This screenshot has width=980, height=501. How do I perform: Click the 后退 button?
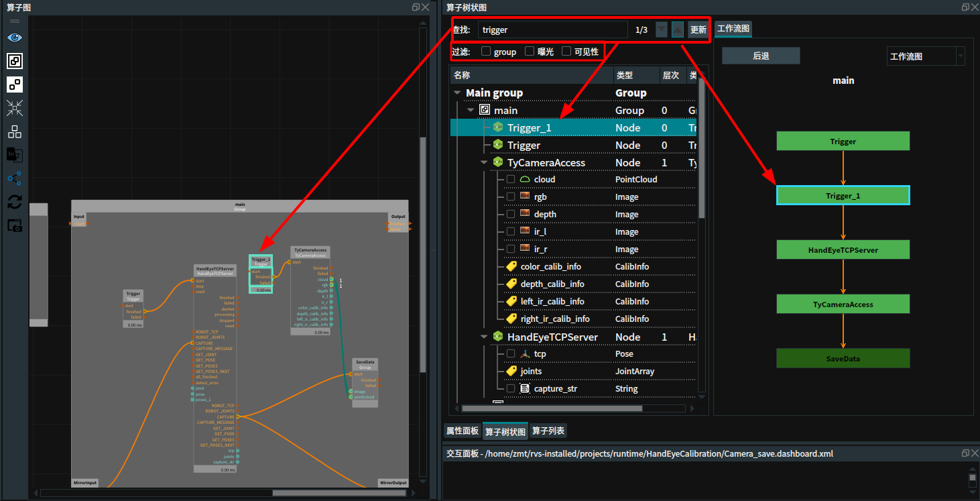tap(761, 56)
